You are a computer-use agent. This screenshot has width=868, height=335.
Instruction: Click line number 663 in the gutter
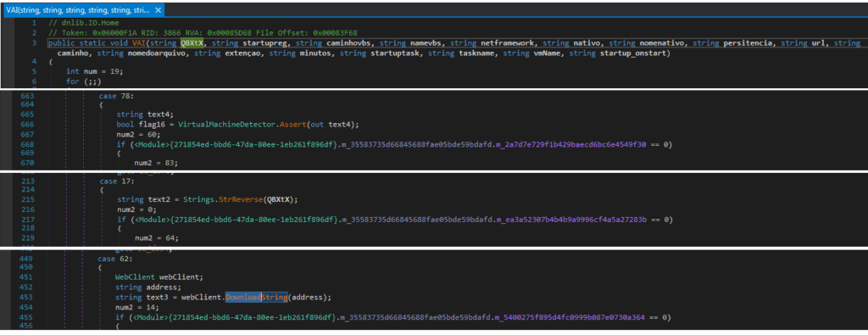point(26,96)
